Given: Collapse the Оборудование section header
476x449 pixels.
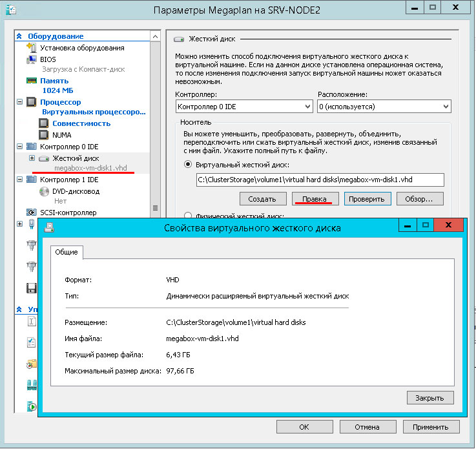Looking at the screenshot, I should (x=19, y=36).
